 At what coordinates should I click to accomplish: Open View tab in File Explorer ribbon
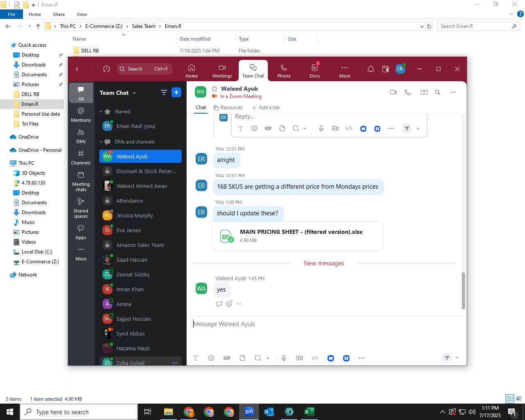coord(82,14)
